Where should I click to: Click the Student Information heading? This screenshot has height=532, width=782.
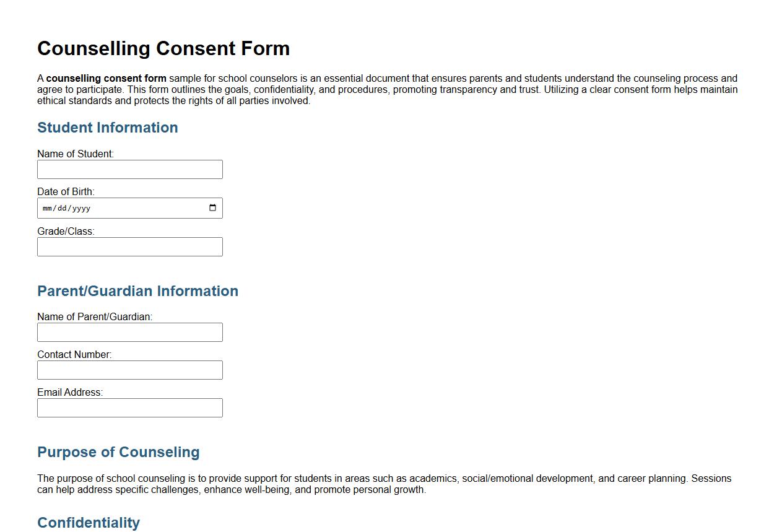[107, 128]
